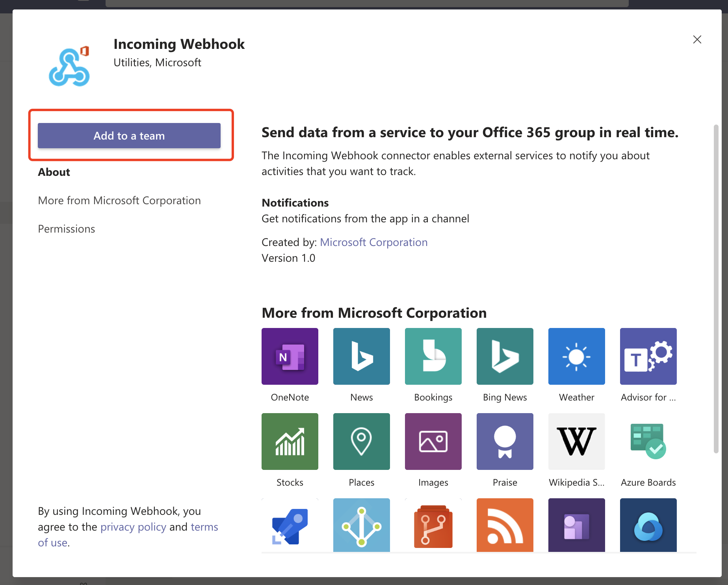Open the terms of use link

(x=204, y=527)
